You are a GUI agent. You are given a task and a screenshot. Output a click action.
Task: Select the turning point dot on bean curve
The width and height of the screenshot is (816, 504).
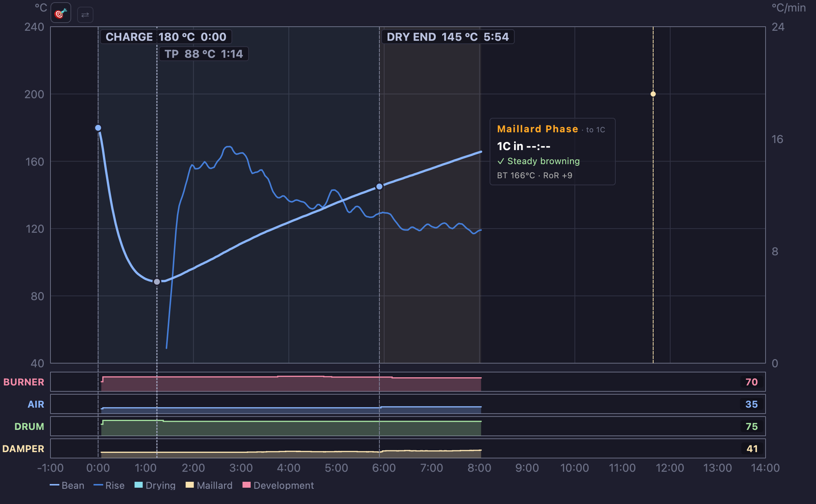click(157, 282)
